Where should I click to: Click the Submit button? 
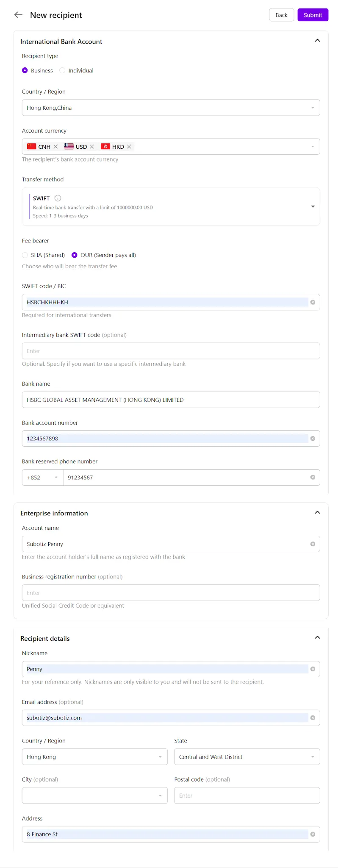pos(313,15)
